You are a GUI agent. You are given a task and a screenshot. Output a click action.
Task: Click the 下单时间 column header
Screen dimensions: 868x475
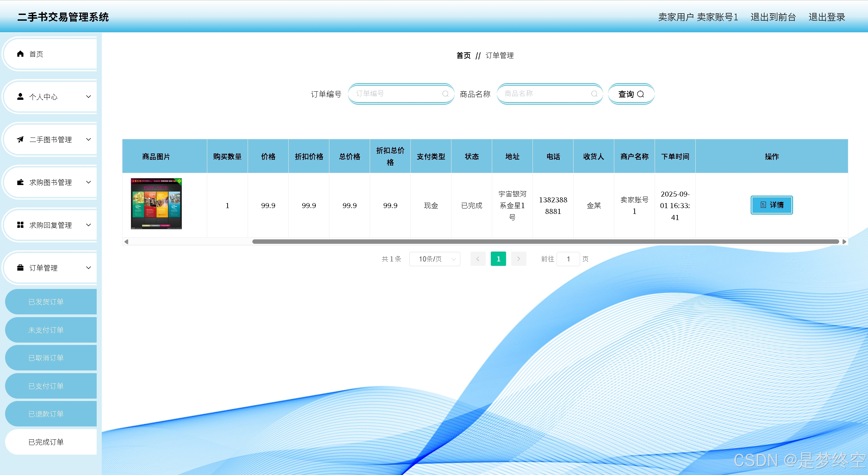click(675, 157)
